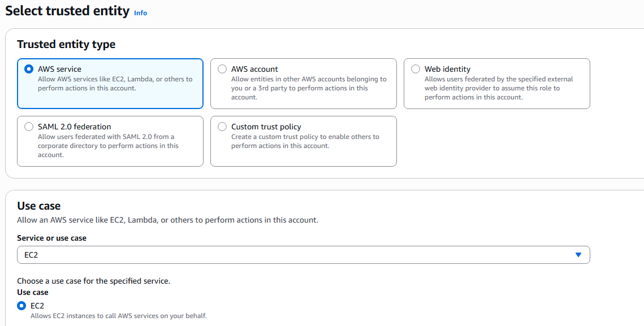Select the EC2 use case radio button

click(21, 306)
